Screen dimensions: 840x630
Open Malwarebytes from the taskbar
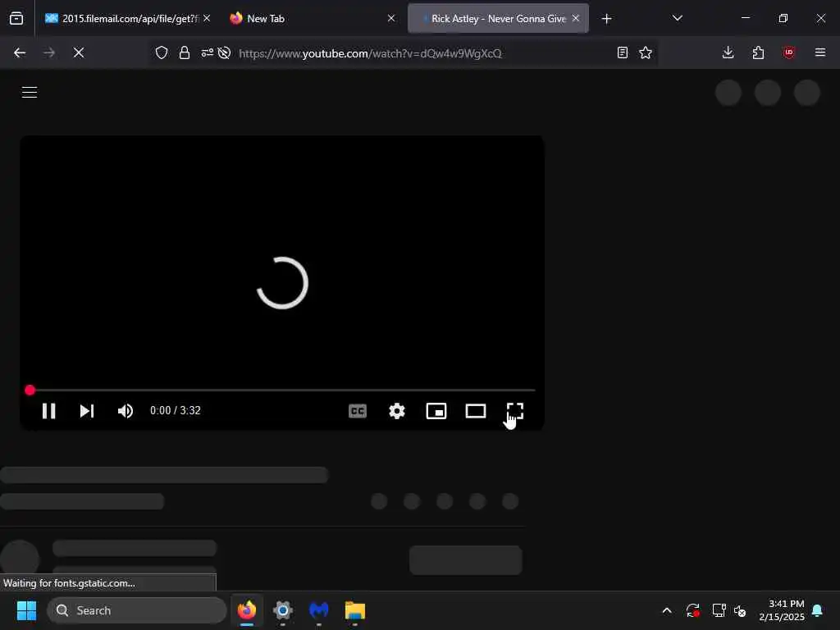(319, 610)
